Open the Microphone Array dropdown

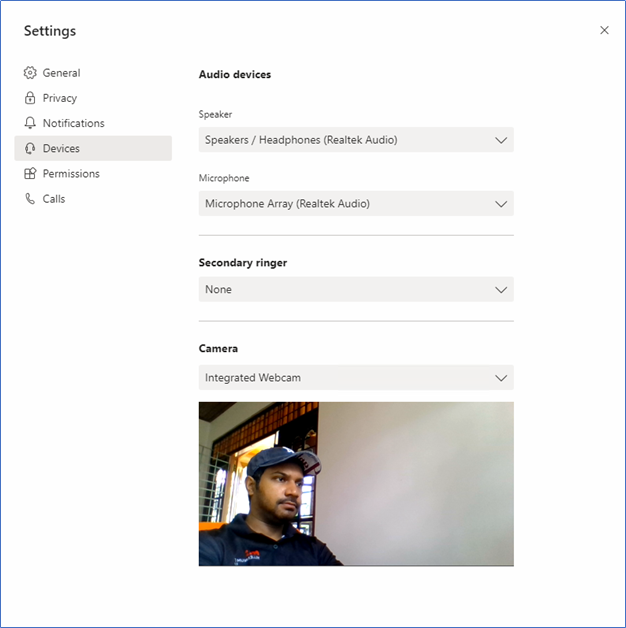pos(356,203)
